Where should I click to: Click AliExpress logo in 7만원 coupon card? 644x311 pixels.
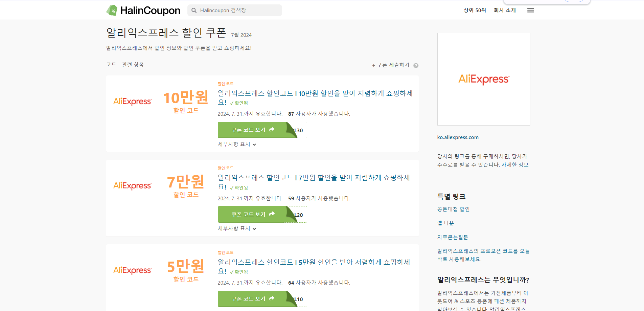pyautogui.click(x=132, y=186)
